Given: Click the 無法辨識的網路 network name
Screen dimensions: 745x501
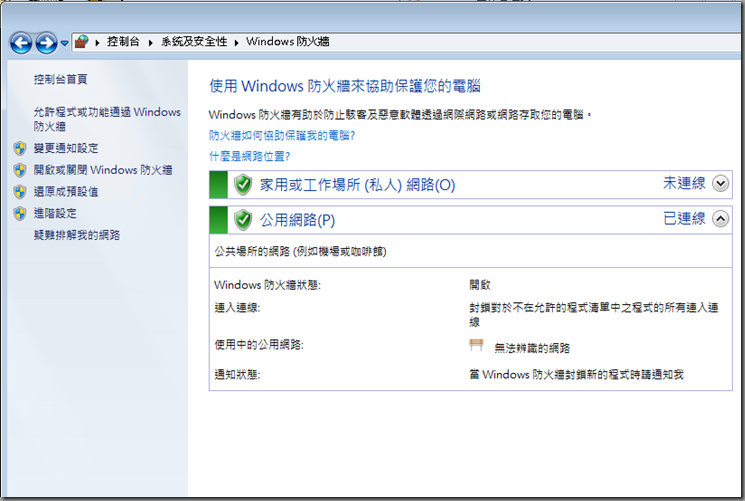Looking at the screenshot, I should coord(532,348).
